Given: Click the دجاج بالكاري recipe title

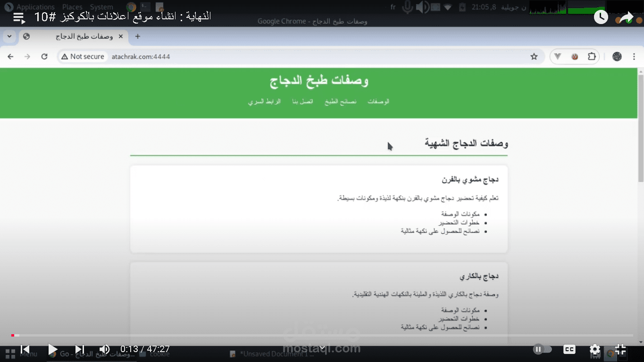Looking at the screenshot, I should (479, 276).
